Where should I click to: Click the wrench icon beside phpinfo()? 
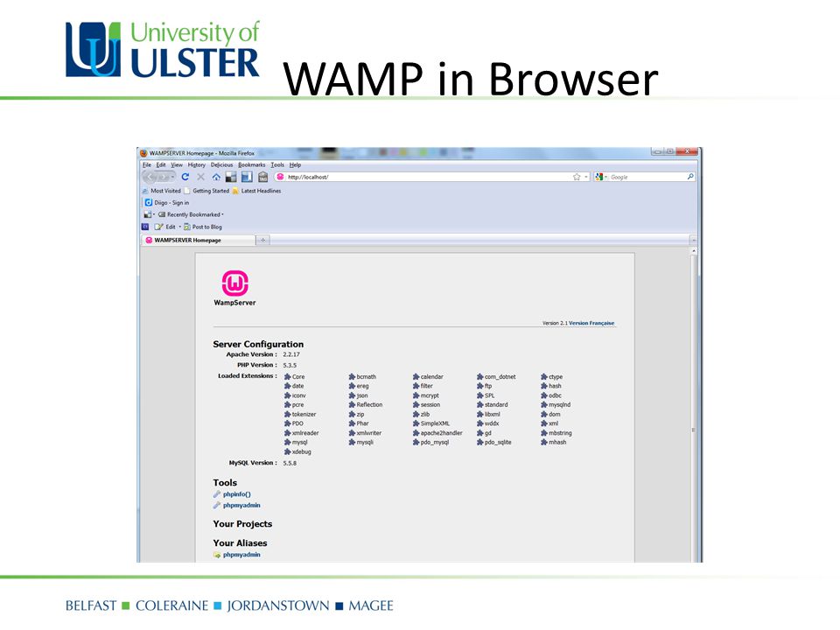click(x=216, y=494)
